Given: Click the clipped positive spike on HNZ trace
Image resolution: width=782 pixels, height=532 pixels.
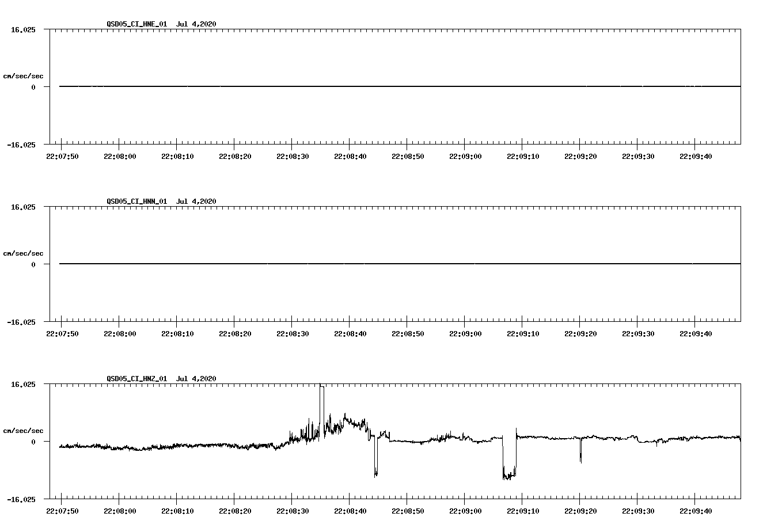Looking at the screenshot, I should pos(322,409).
